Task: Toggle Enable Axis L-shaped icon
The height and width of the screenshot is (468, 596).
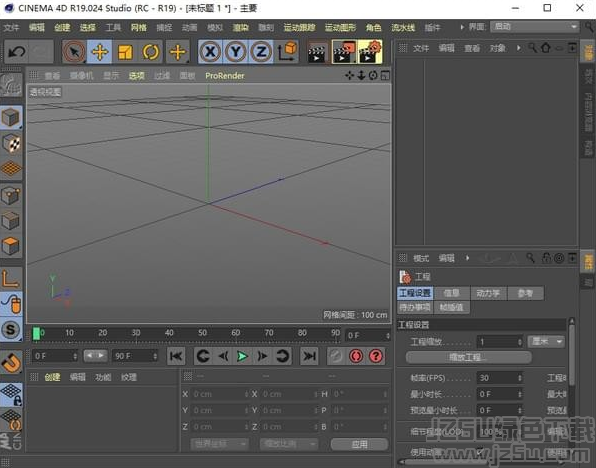Action: pyautogui.click(x=11, y=278)
